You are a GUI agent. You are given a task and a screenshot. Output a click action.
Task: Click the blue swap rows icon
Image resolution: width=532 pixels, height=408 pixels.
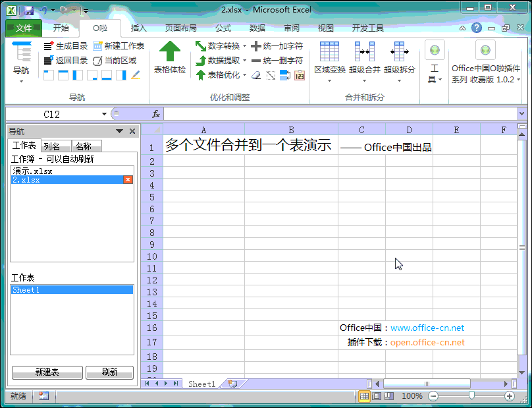(285, 75)
